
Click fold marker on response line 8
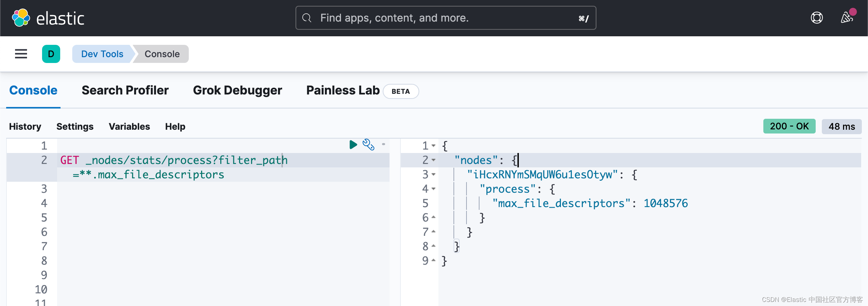pos(433,246)
